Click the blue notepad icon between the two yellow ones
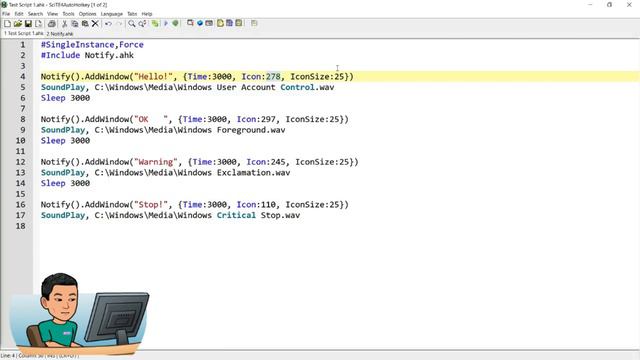 (x=229, y=23)
